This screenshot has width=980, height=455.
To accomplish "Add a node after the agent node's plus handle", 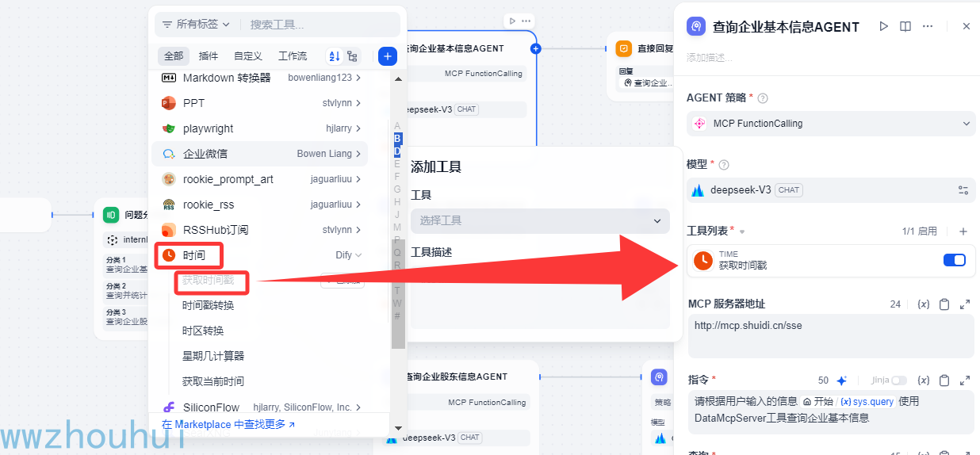I will pyautogui.click(x=535, y=48).
